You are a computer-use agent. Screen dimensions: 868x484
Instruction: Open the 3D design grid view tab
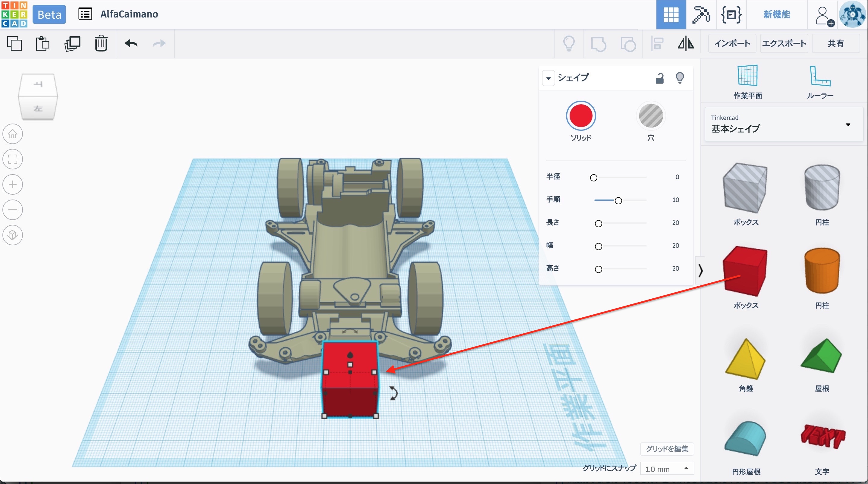point(671,14)
